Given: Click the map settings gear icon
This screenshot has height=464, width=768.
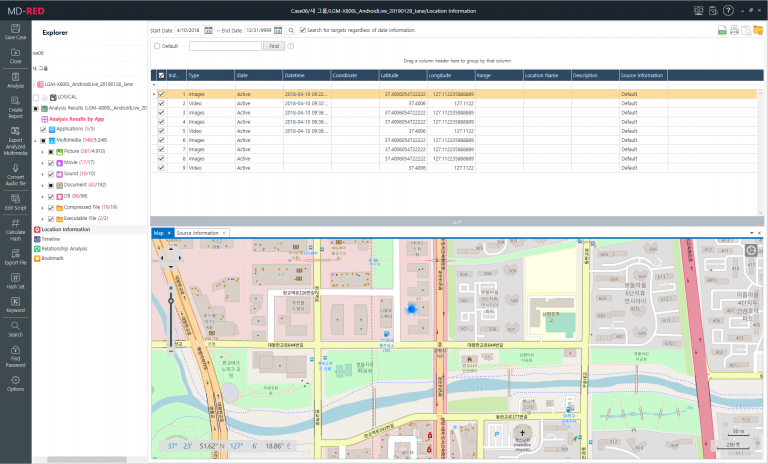Looking at the screenshot, I should [x=751, y=251].
